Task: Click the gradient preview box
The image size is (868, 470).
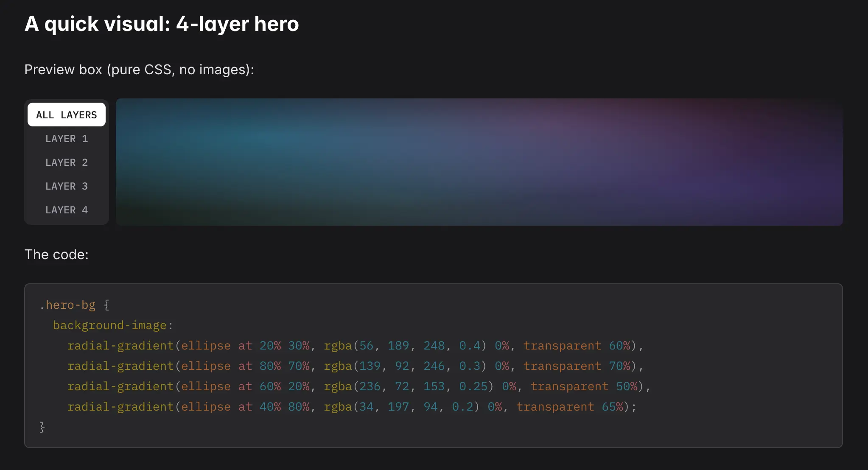Action: pyautogui.click(x=479, y=162)
